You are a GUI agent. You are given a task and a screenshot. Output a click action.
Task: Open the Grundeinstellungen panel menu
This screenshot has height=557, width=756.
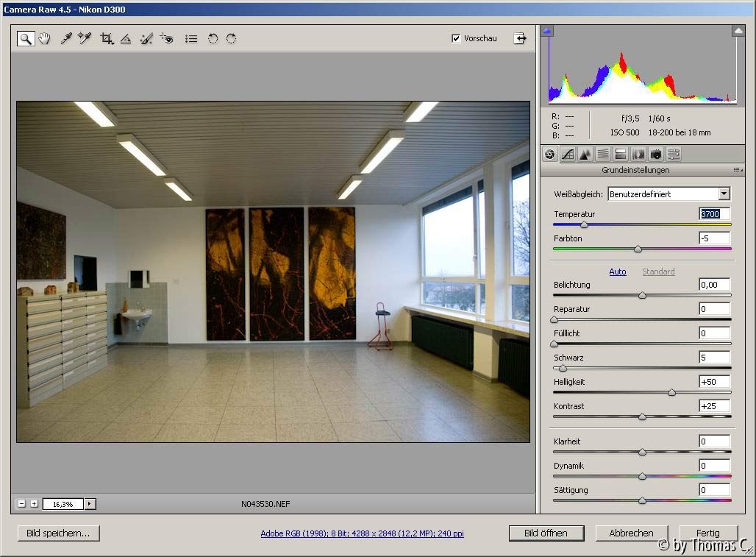coord(737,170)
